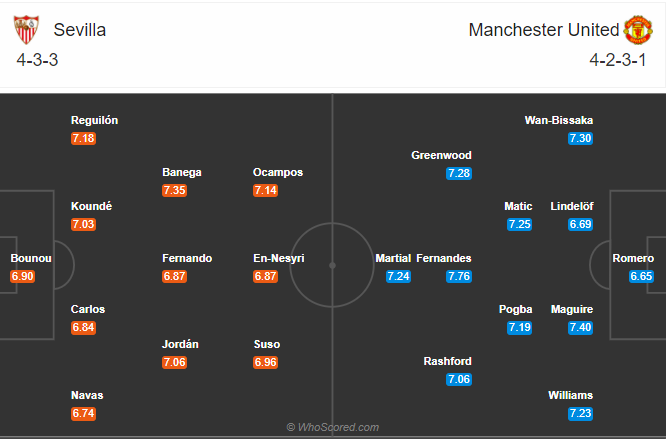The width and height of the screenshot is (666, 439).
Task: Click the WhoScored.com watermark link
Action: point(333,427)
